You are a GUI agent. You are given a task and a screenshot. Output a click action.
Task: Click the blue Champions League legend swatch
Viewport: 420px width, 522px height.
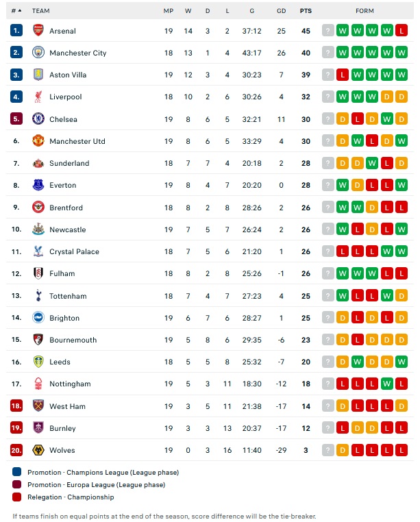[x=16, y=473]
